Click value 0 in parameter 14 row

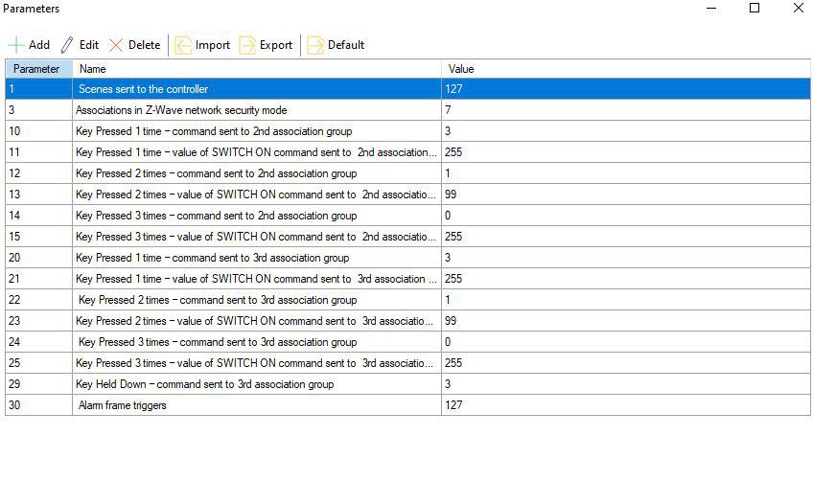(x=448, y=216)
